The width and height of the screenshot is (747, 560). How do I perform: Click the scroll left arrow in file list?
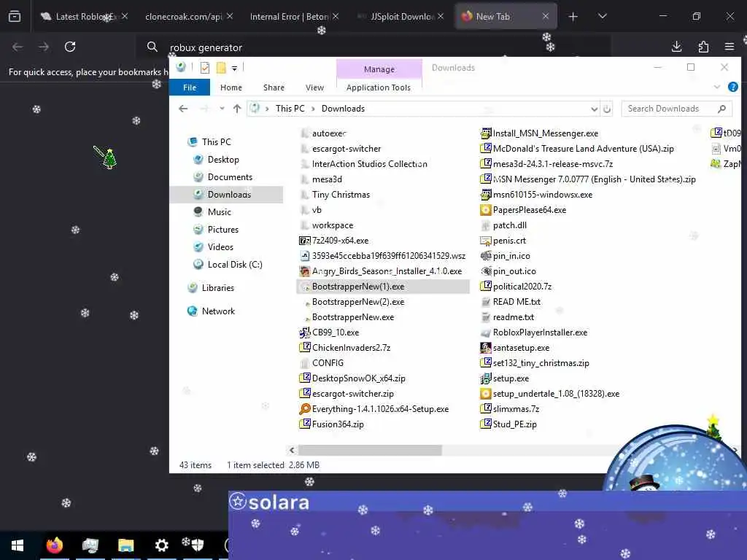[x=292, y=450]
